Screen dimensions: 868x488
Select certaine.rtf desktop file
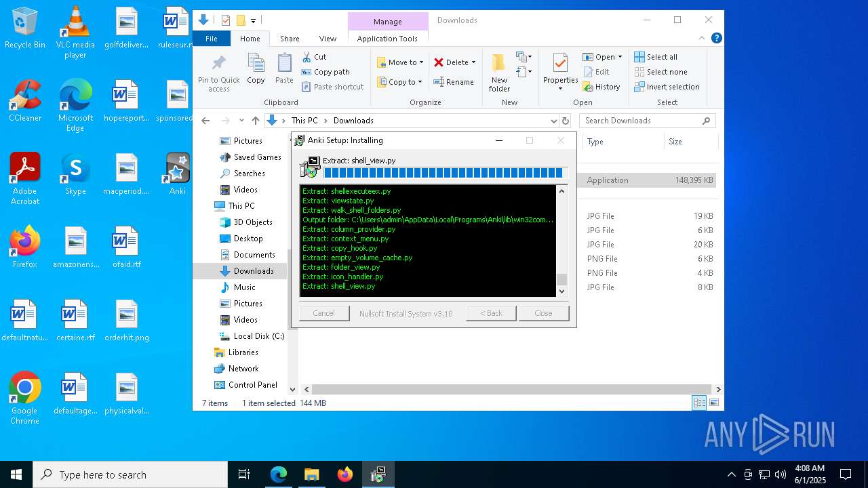click(x=75, y=320)
